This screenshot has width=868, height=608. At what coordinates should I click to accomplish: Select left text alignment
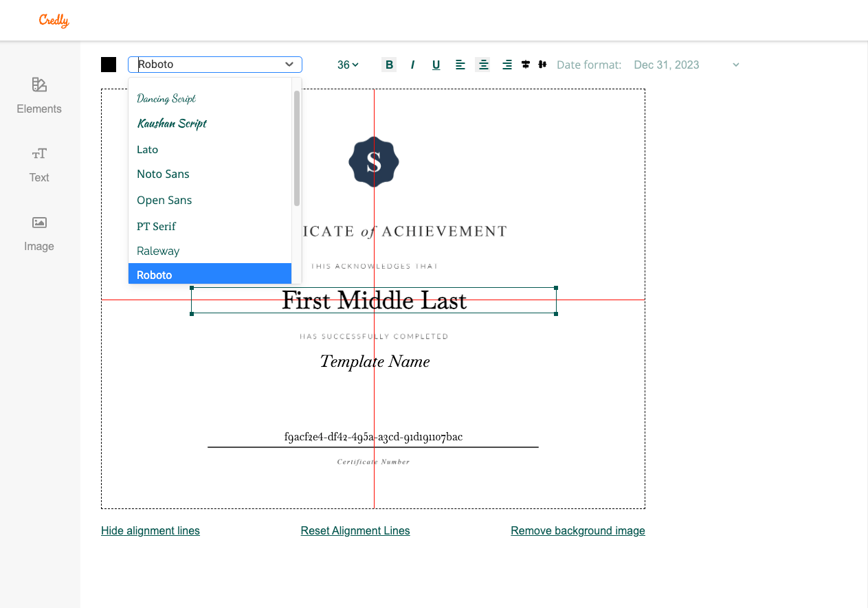pos(460,64)
